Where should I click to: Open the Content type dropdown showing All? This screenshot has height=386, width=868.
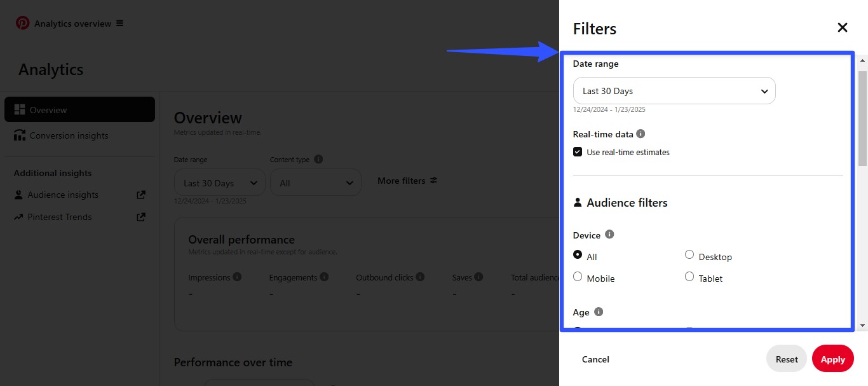(x=316, y=183)
